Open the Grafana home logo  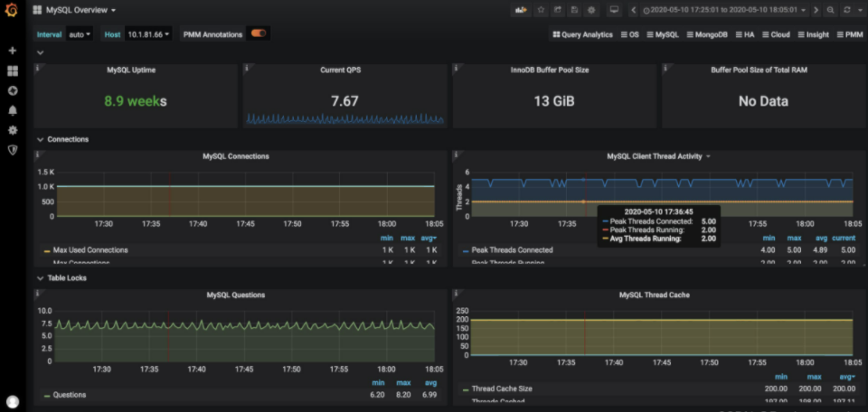click(x=12, y=10)
